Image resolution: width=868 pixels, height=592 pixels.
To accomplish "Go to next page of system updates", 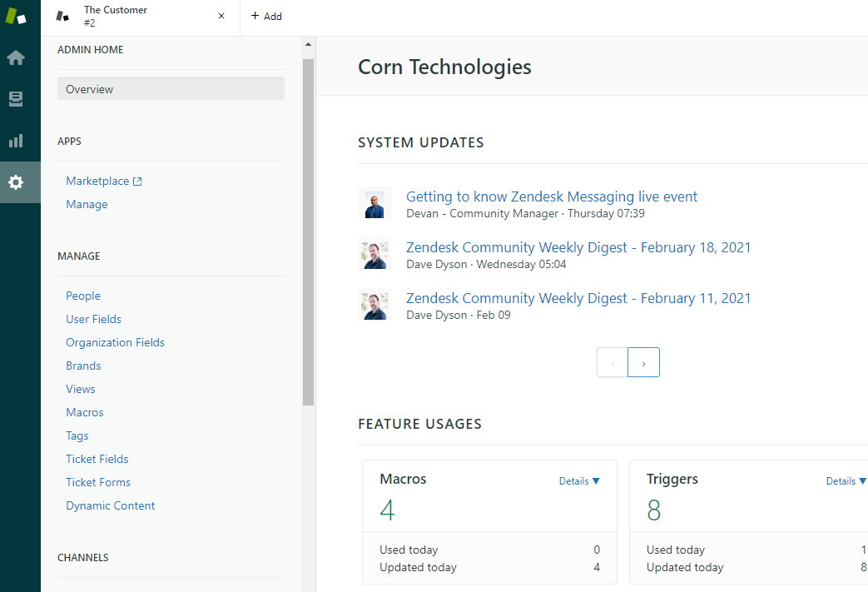I will [643, 363].
